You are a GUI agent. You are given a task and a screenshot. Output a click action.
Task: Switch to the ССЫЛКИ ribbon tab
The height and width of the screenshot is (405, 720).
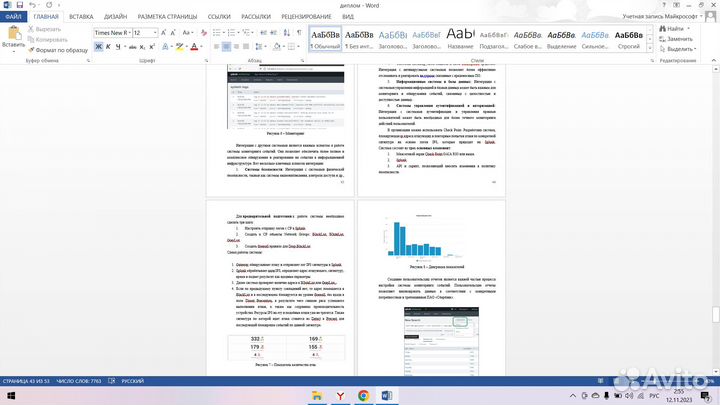pyautogui.click(x=210, y=17)
